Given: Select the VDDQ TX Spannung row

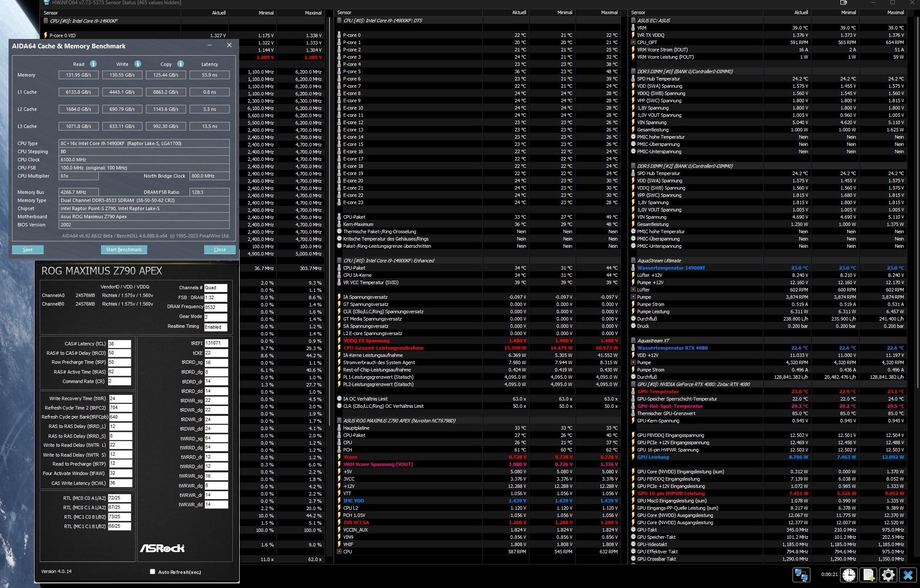Looking at the screenshot, I should coord(478,341).
